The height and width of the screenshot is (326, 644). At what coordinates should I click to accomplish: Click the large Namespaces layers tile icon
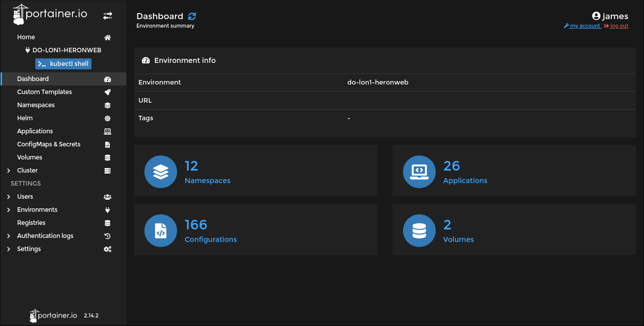pos(160,172)
